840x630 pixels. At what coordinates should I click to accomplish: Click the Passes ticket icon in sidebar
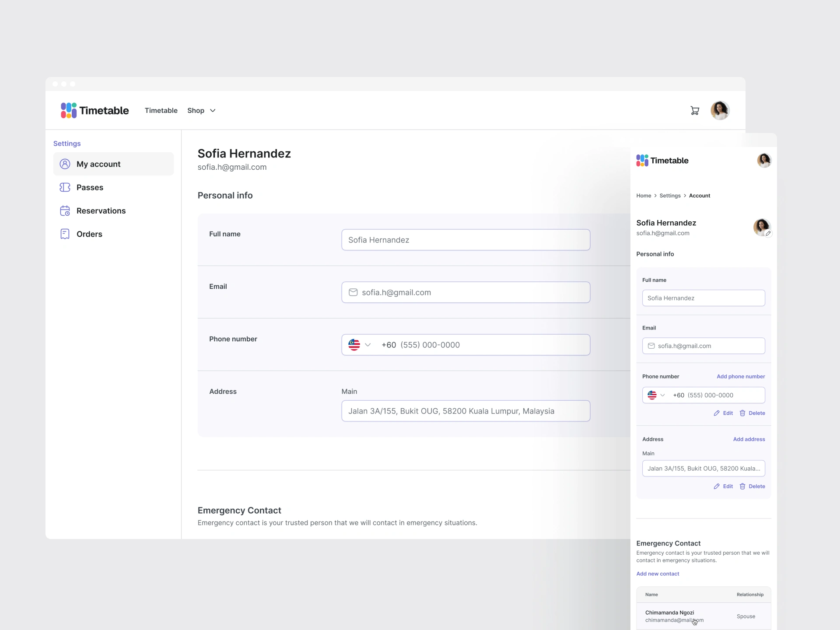[x=65, y=187]
